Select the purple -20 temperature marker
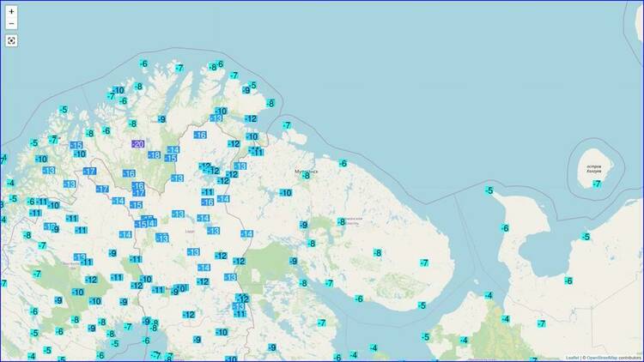 pyautogui.click(x=138, y=144)
